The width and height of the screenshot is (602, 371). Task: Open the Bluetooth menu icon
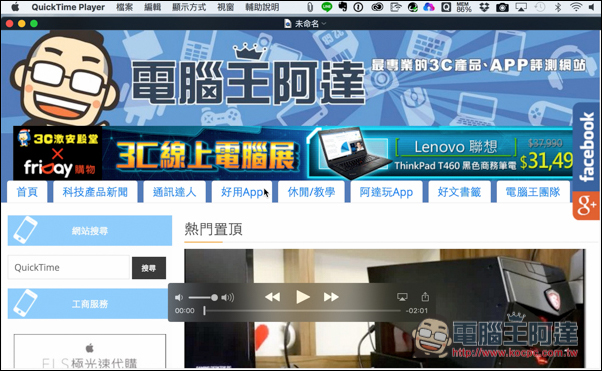[x=558, y=7]
